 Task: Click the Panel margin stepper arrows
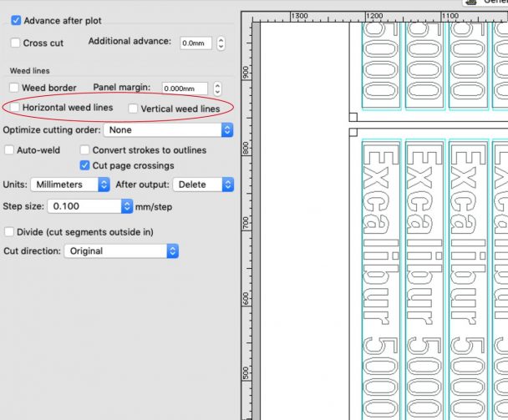217,88
